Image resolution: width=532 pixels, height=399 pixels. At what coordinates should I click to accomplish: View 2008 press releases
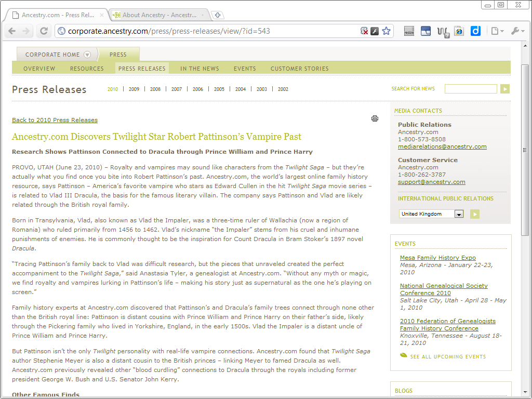pyautogui.click(x=155, y=89)
